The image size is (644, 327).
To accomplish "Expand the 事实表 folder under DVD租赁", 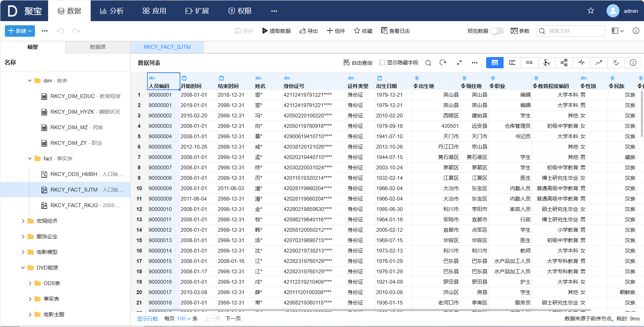I will [x=30, y=299].
